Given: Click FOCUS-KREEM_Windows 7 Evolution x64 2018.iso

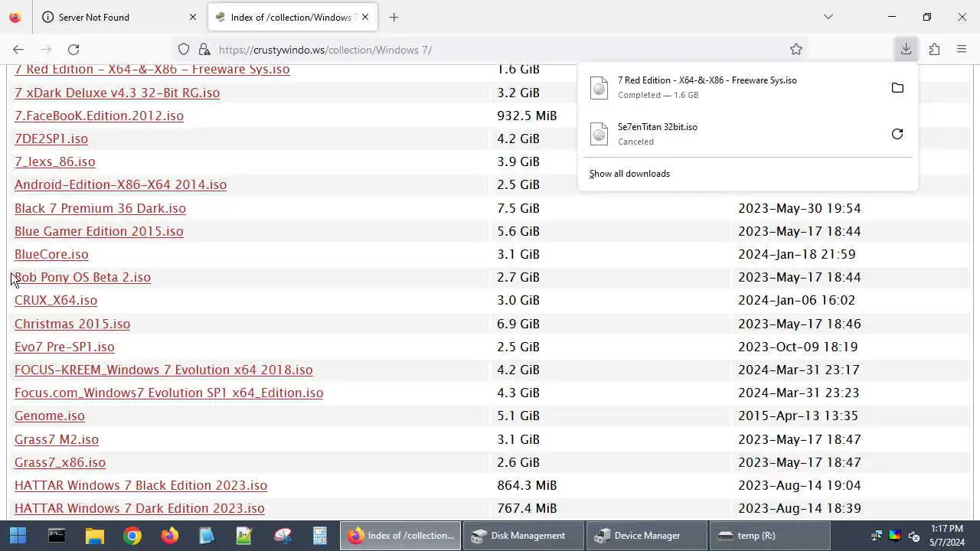Looking at the screenshot, I should pos(164,370).
